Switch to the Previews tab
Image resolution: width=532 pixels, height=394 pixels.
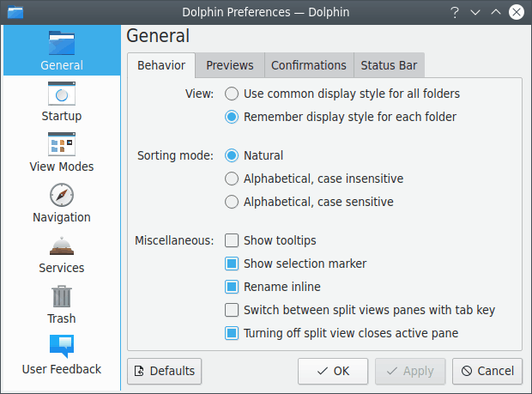[x=230, y=65]
